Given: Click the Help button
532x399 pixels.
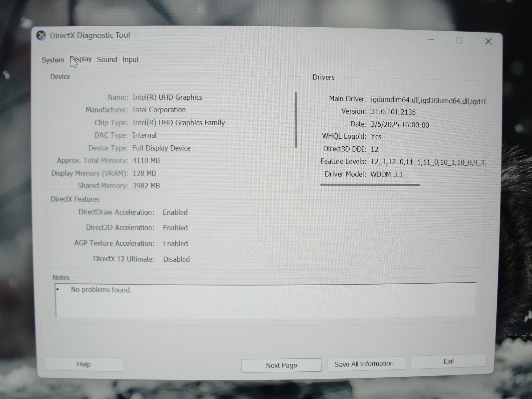Looking at the screenshot, I should (84, 364).
